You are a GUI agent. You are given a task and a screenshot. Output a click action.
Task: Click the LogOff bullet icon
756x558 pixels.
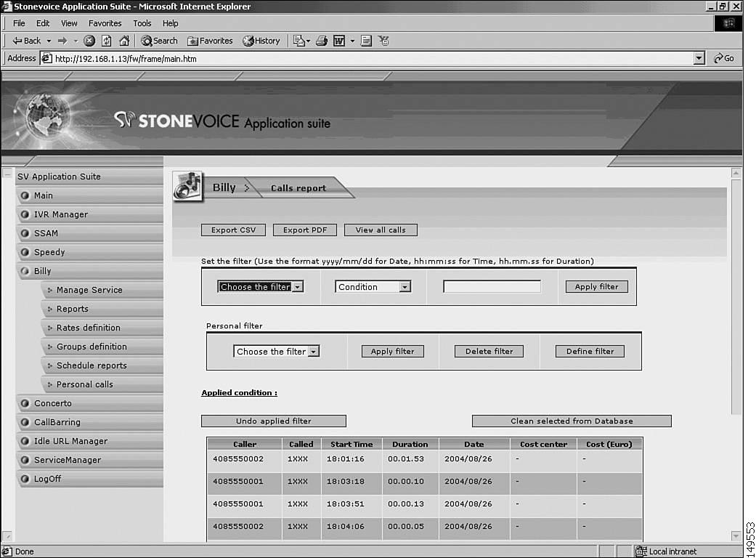coord(25,479)
